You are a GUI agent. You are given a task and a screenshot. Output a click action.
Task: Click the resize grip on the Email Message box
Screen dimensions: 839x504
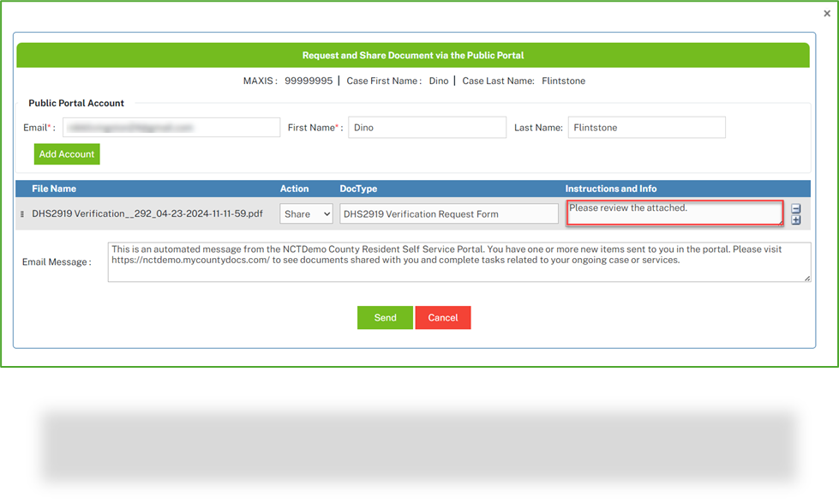click(x=806, y=280)
